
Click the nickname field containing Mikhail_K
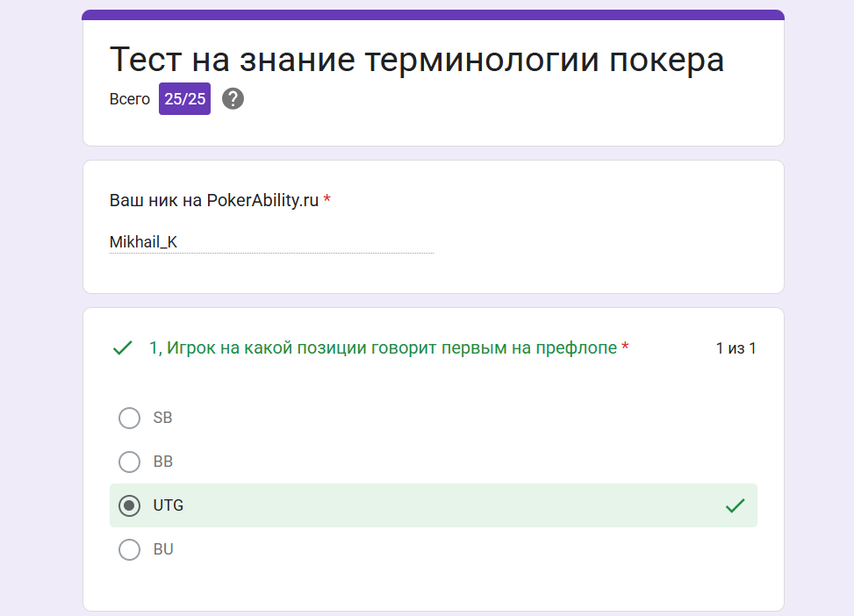click(271, 242)
